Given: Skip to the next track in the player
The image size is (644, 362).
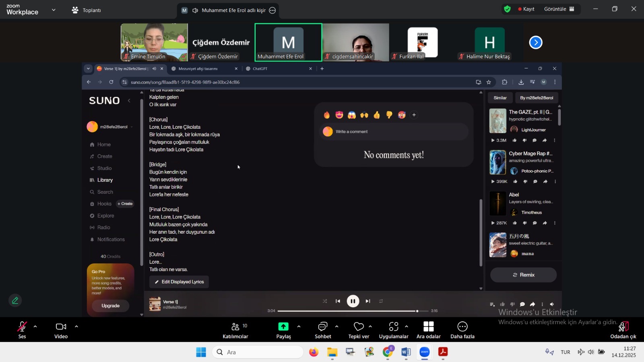Looking at the screenshot, I should tap(367, 301).
